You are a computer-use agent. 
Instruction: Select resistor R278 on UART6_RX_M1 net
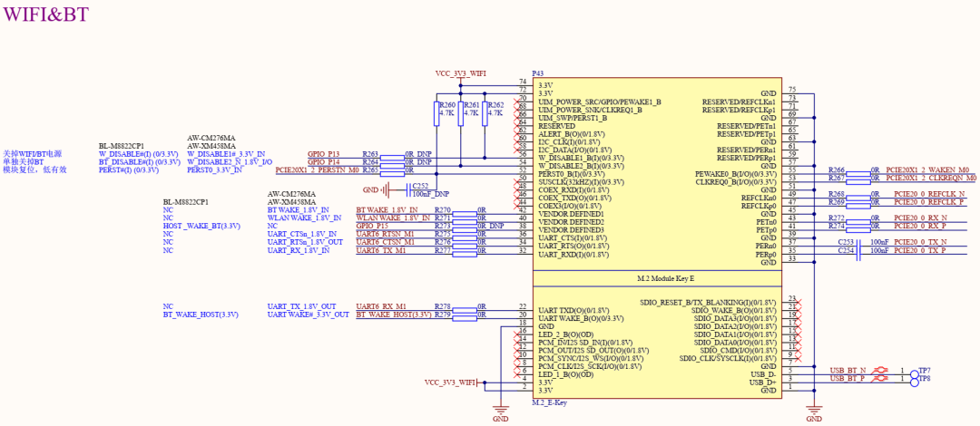pos(465,311)
